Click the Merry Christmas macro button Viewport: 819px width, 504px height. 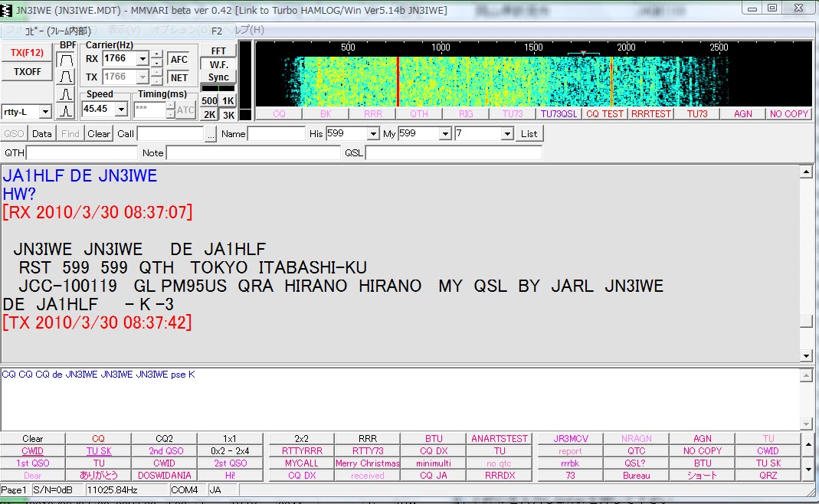point(368,463)
